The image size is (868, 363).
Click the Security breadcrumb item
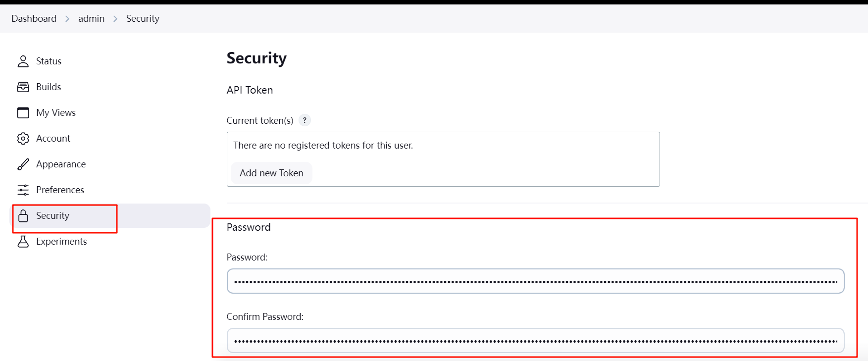tap(143, 18)
